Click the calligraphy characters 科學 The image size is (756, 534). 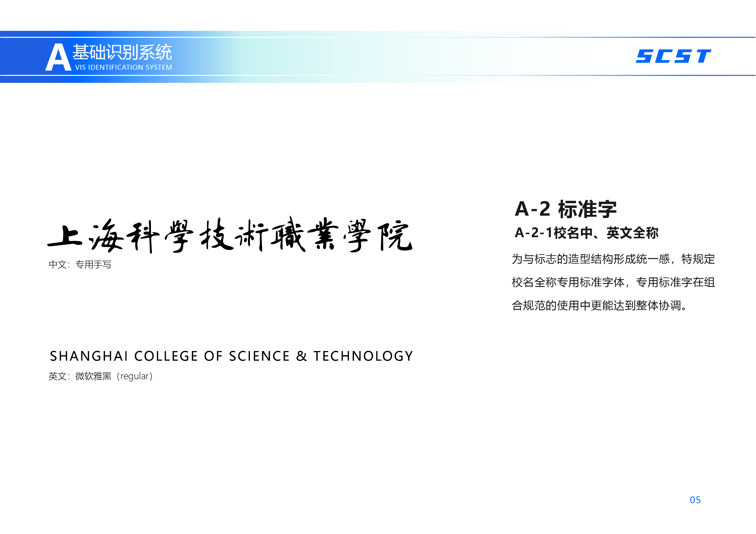point(160,236)
